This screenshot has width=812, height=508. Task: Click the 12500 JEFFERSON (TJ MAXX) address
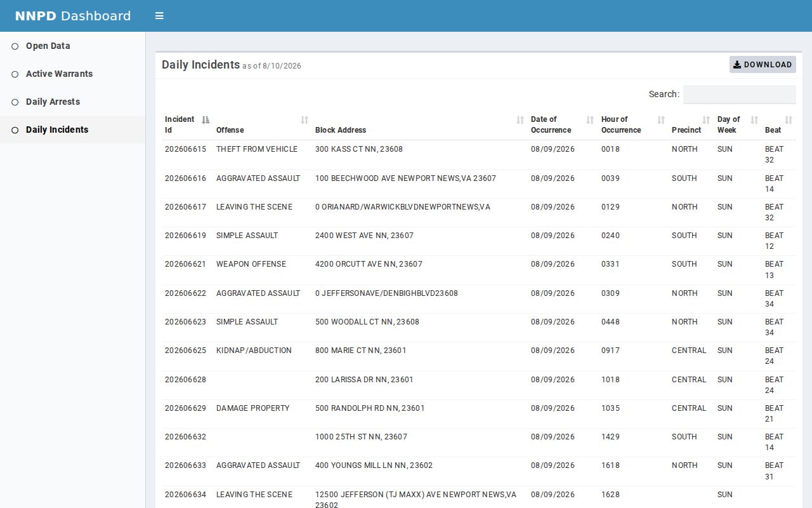pos(416,500)
